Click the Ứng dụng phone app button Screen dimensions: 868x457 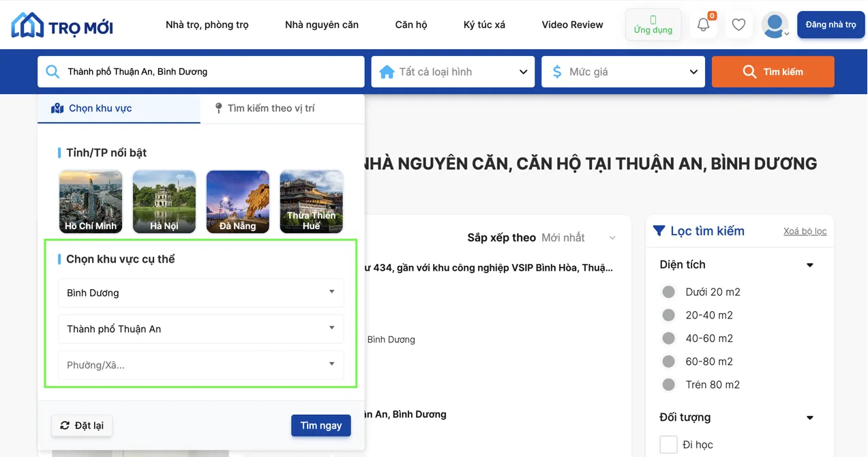pos(653,25)
